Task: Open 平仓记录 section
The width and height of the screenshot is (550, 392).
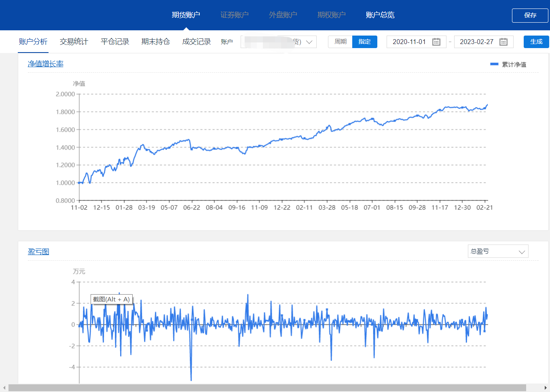Action: point(114,42)
